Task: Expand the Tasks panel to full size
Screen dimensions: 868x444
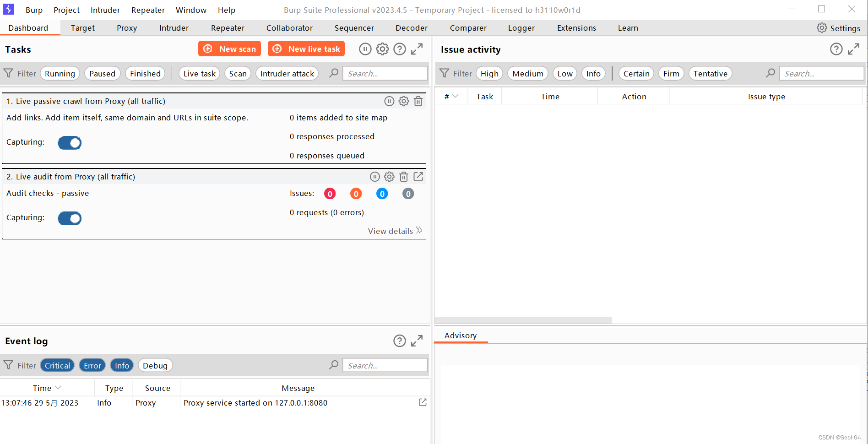Action: coord(417,49)
